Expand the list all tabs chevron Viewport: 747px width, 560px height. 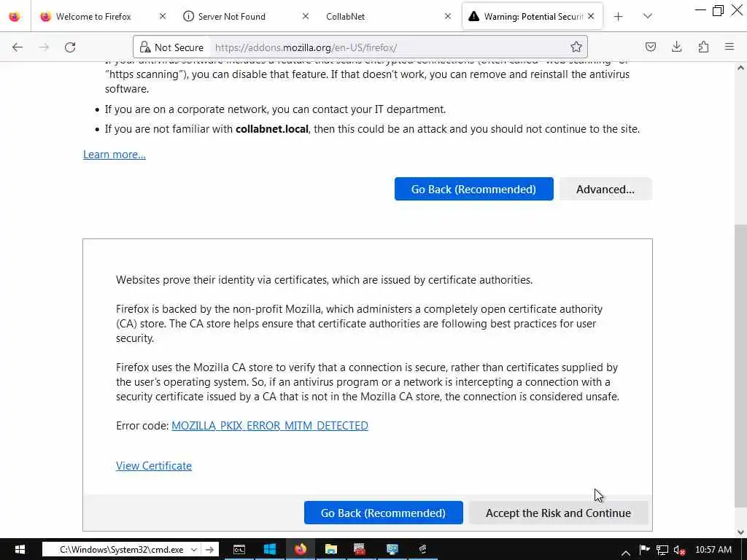[x=648, y=16]
